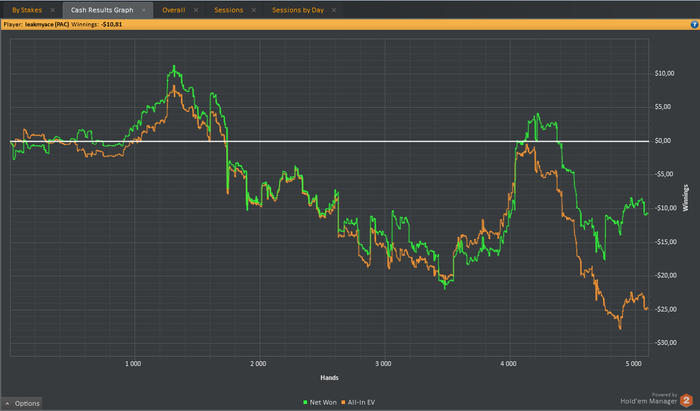Click the 1 000 hands axis label
This screenshot has height=411, width=700.
(x=133, y=364)
